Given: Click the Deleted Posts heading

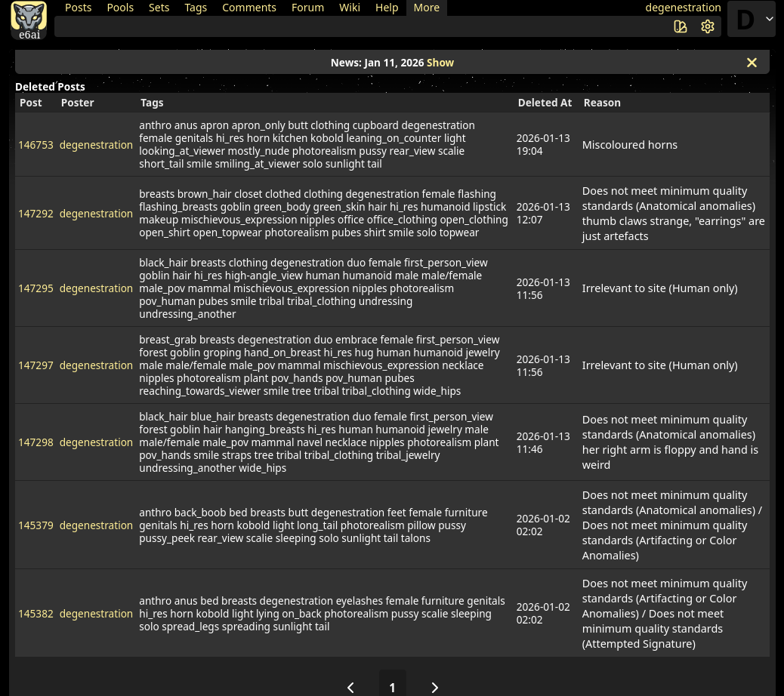Looking at the screenshot, I should [x=50, y=87].
